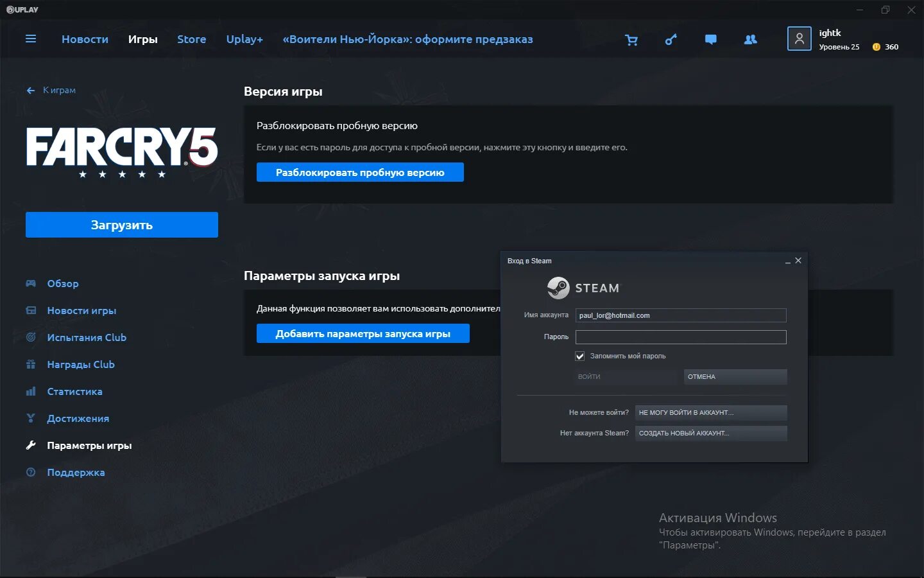The width and height of the screenshot is (924, 578).
Task: Click the Uplay logo in title bar
Action: pos(22,10)
